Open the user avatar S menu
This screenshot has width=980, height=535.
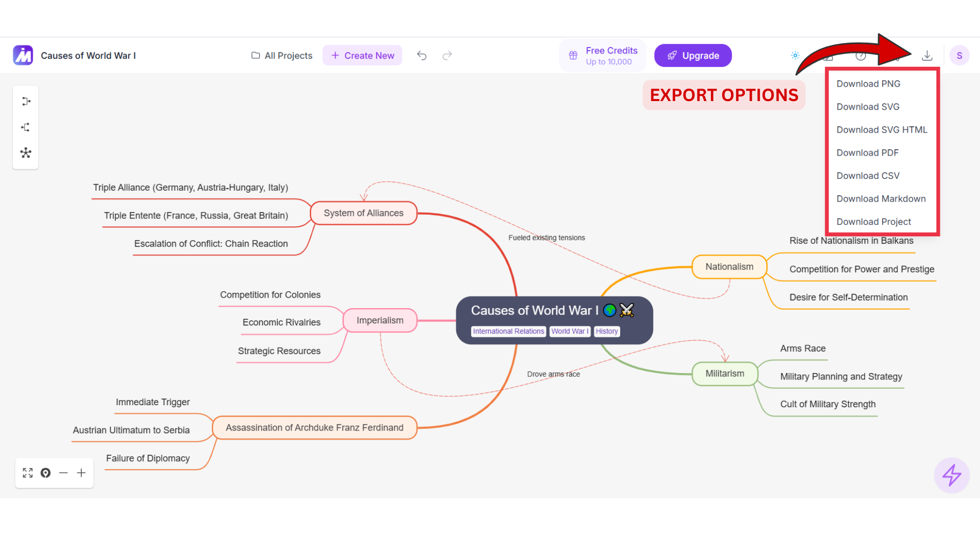[x=959, y=55]
